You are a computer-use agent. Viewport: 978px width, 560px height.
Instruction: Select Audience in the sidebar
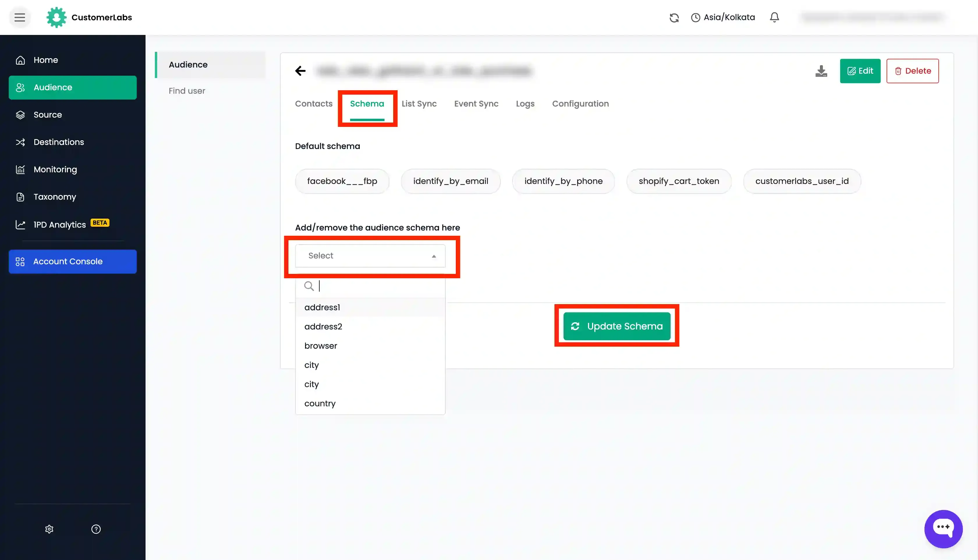point(73,87)
